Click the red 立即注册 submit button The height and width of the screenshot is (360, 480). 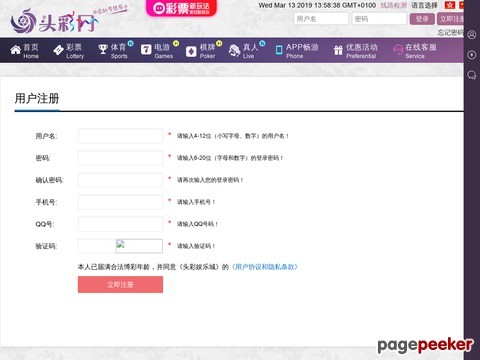point(120,285)
